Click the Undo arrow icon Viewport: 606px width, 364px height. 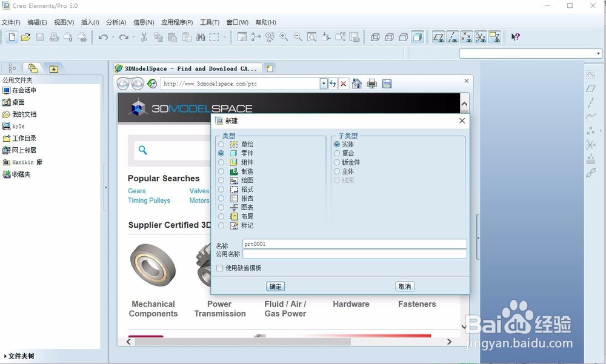(x=103, y=37)
